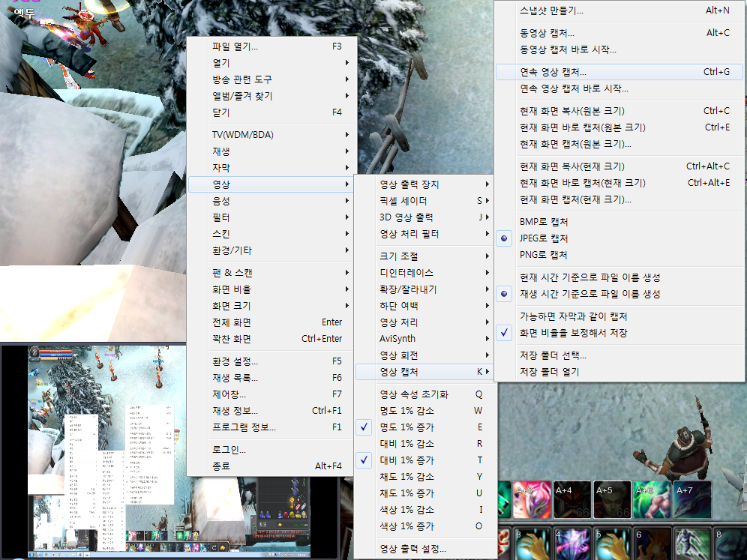Toggle 가능하면 자막과 같이 캡처
This screenshot has width=747, height=560.
coord(619,316)
